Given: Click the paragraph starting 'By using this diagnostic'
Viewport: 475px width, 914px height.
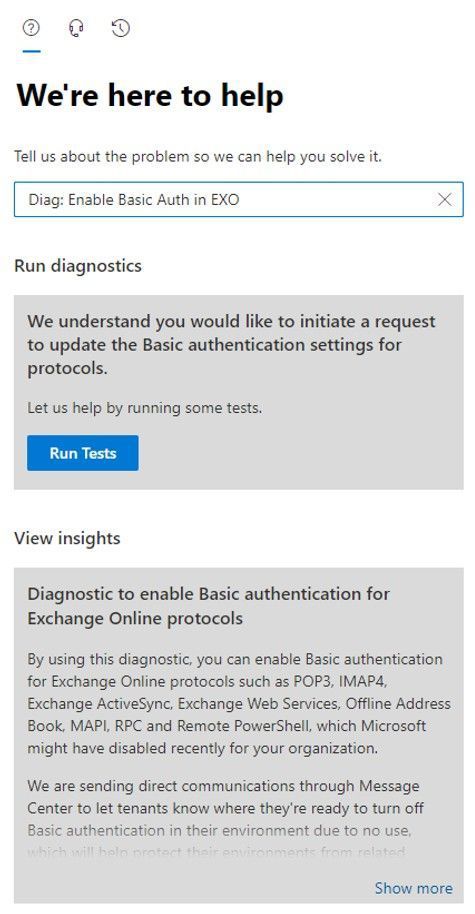Looking at the screenshot, I should coord(239,704).
